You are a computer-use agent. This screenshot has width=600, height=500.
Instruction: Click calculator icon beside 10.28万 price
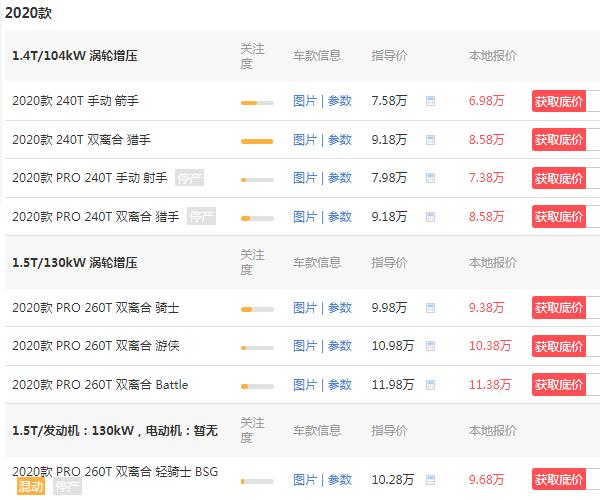point(430,479)
